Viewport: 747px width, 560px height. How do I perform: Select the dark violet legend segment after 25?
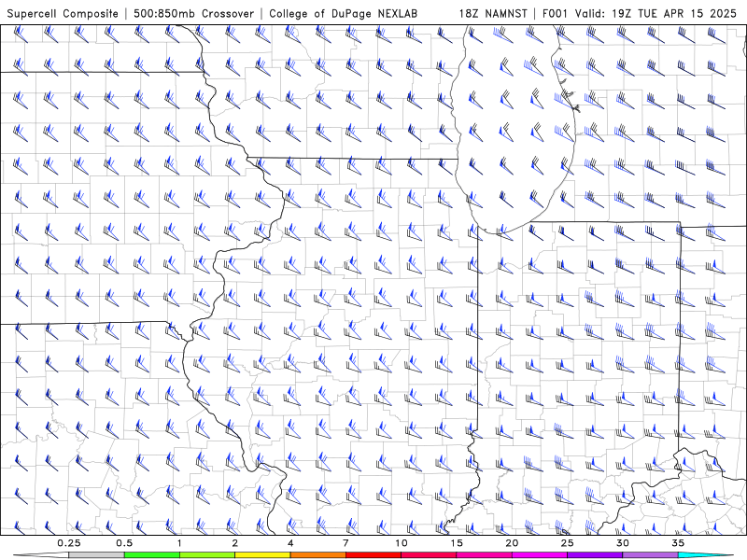[x=595, y=555]
